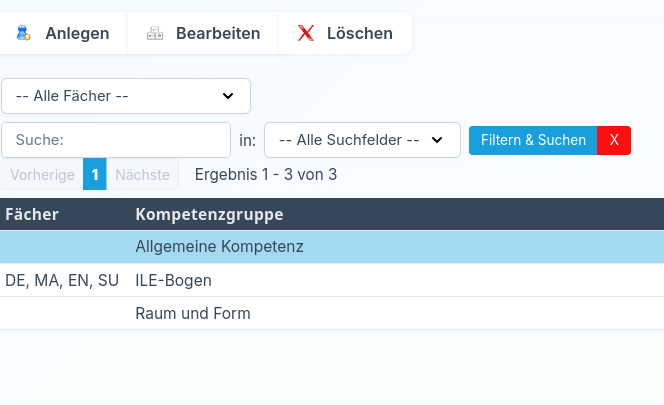Image resolution: width=664 pixels, height=405 pixels.
Task: Click the DE, MA, EN, SU cell
Action: click(62, 280)
